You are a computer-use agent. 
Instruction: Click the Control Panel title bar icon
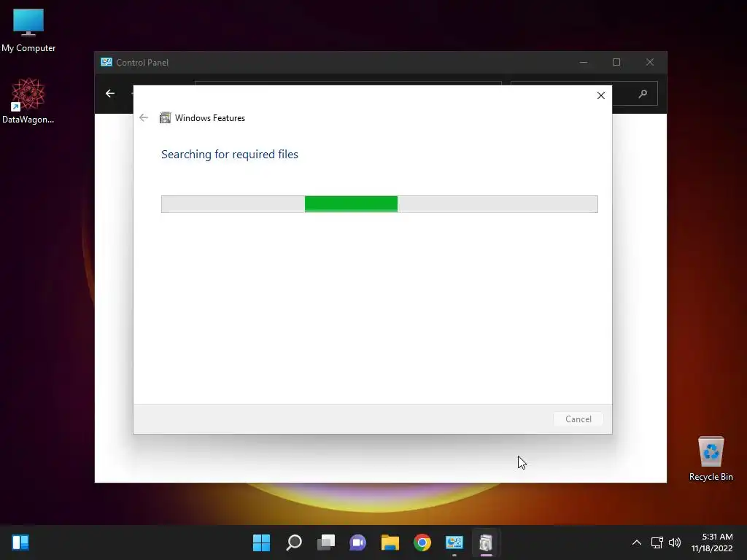tap(107, 63)
